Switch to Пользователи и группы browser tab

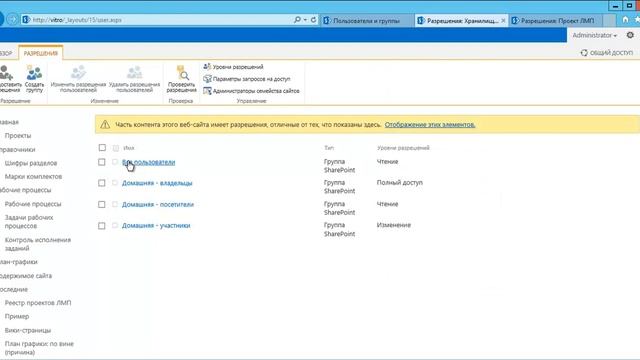coord(366,20)
